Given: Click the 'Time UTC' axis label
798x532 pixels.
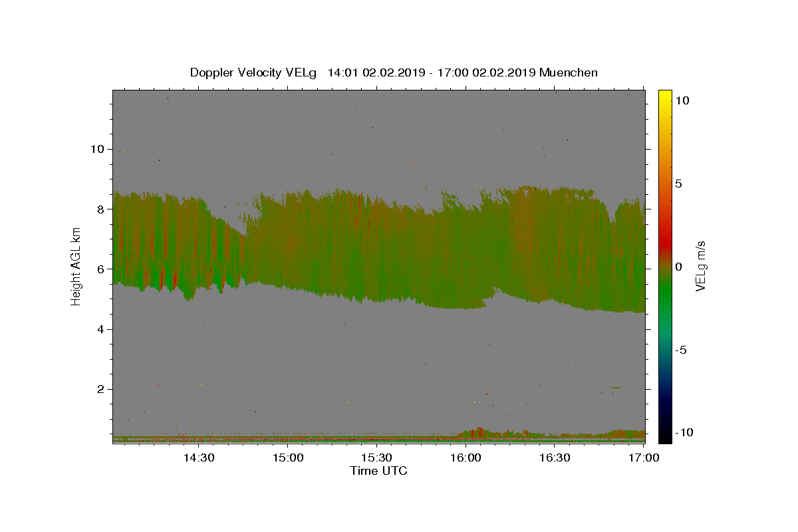Looking at the screenshot, I should click(378, 471).
